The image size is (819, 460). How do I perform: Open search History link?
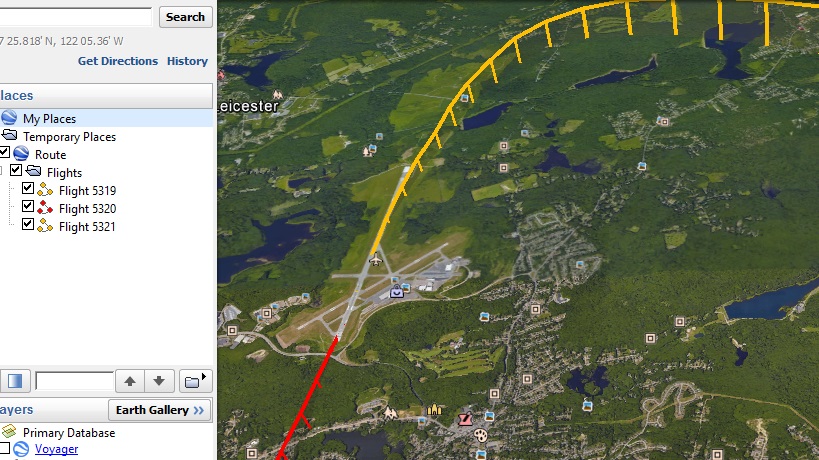coord(187,61)
